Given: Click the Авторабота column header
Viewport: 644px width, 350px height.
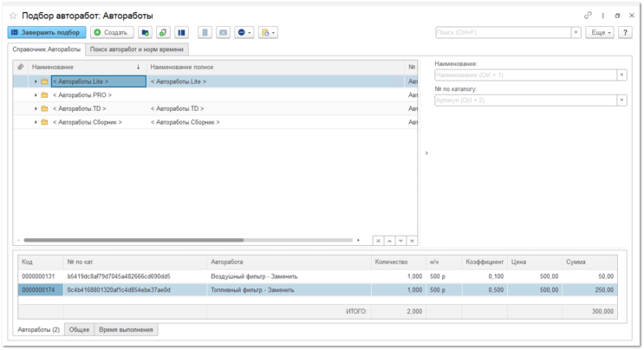Looking at the screenshot, I should click(289, 262).
